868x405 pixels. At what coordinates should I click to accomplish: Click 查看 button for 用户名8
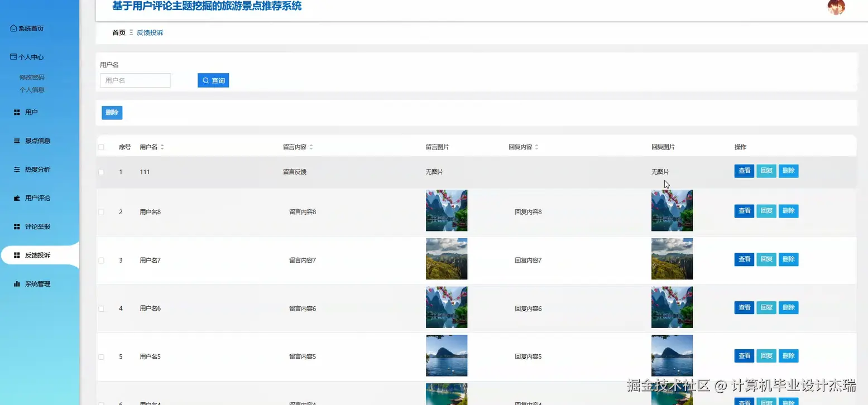745,211
